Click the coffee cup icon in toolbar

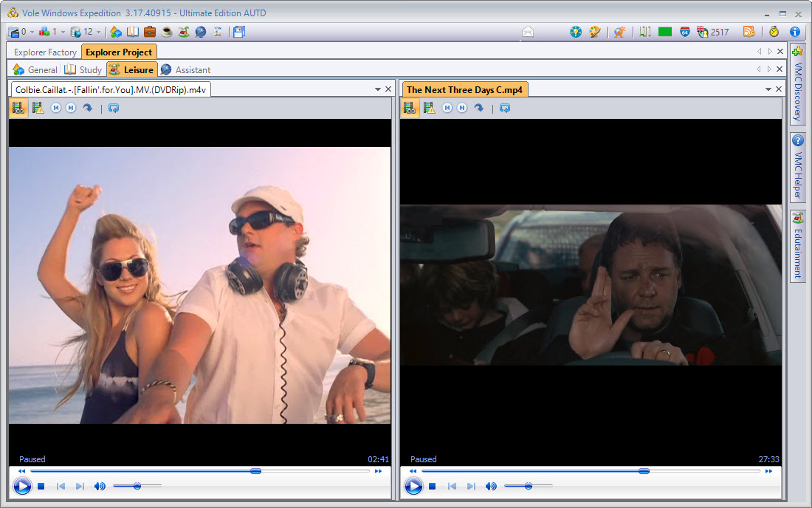click(167, 32)
